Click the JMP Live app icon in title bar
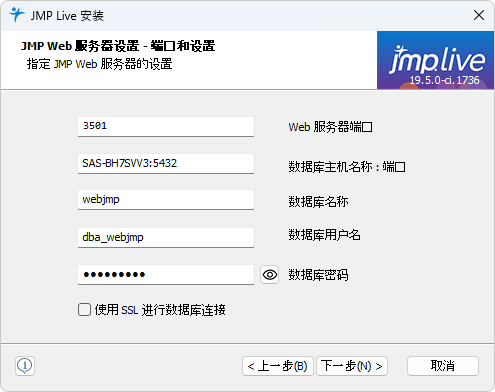 [16, 15]
